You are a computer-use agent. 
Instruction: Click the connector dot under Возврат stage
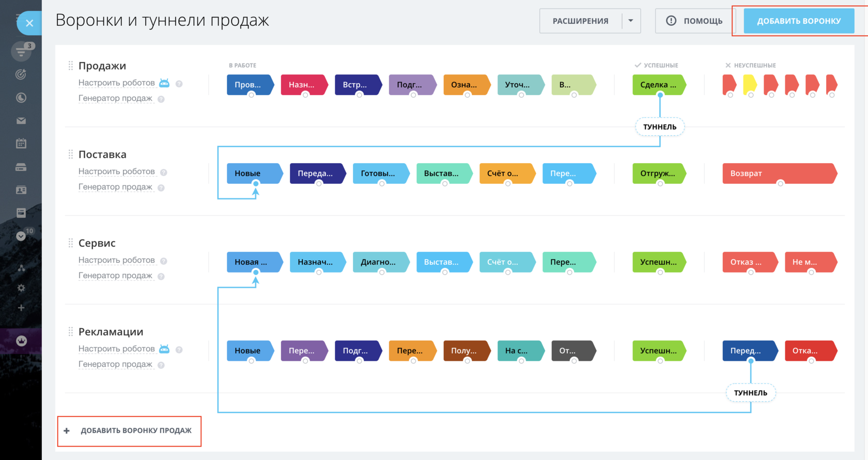coord(781,184)
